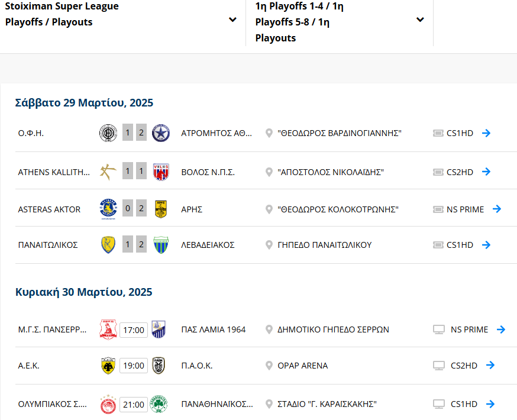Click the ΠΑΝΑΙΤΩΛΙΚΟΣ team name
This screenshot has height=420, width=517.
pyautogui.click(x=48, y=245)
